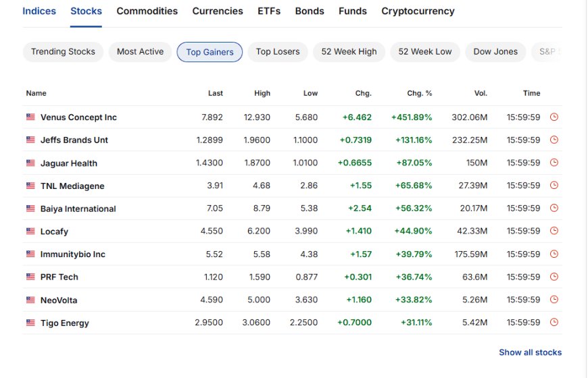Select the Stocks tab
The width and height of the screenshot is (588, 378).
tap(86, 11)
